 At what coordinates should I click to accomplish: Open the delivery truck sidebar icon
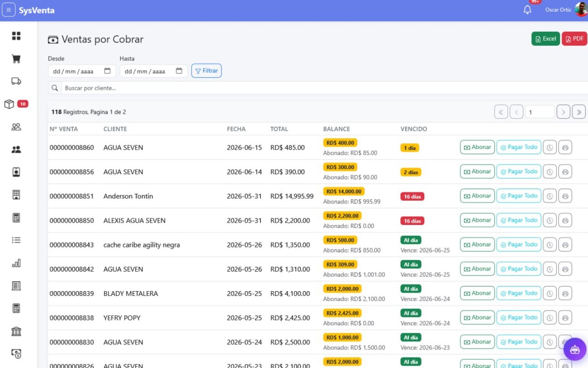coord(16,81)
